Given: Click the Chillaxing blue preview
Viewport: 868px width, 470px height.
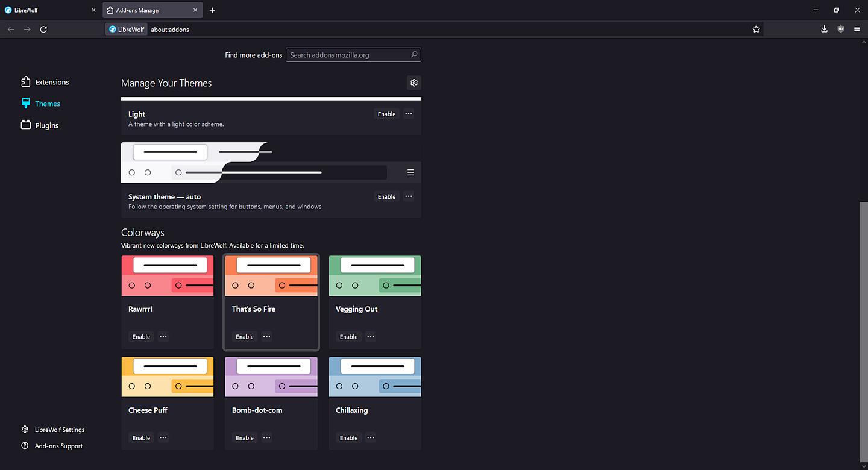Looking at the screenshot, I should coord(375,377).
